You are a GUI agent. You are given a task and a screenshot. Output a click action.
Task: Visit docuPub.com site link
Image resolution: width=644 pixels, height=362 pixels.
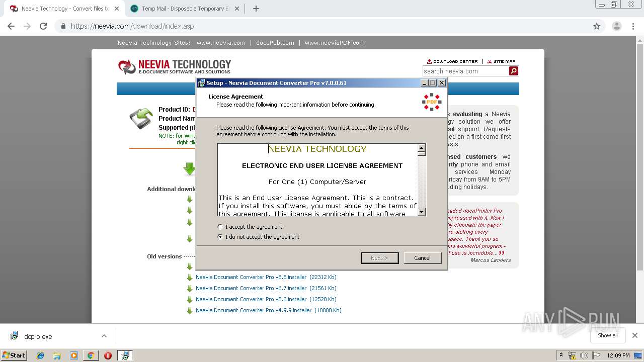click(275, 43)
